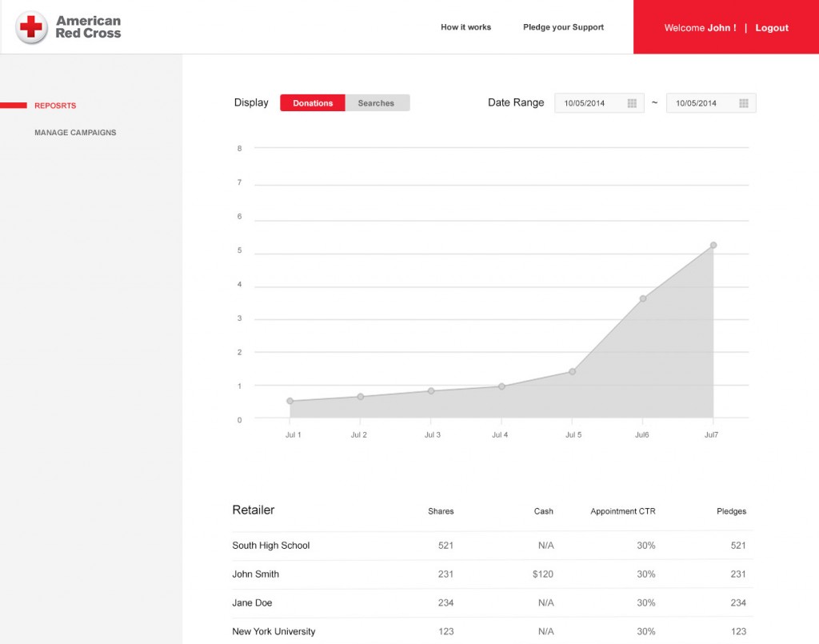
Task: Click Welcome John ! user greeting
Action: tap(700, 28)
